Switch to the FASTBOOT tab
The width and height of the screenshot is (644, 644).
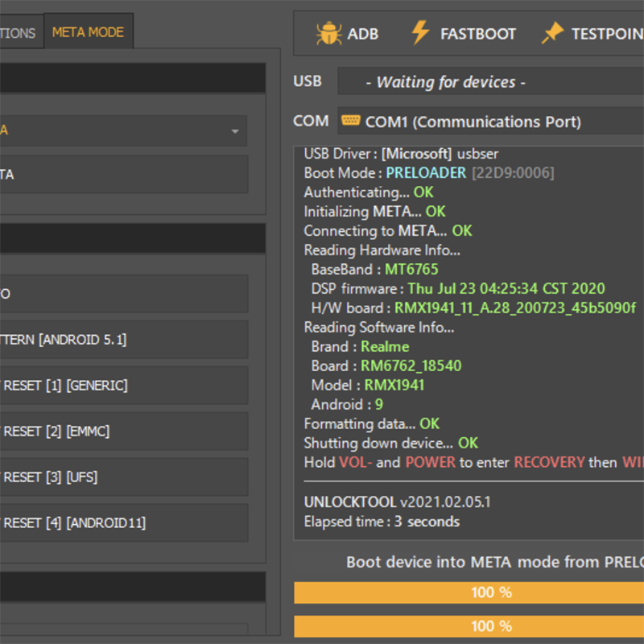click(x=478, y=34)
